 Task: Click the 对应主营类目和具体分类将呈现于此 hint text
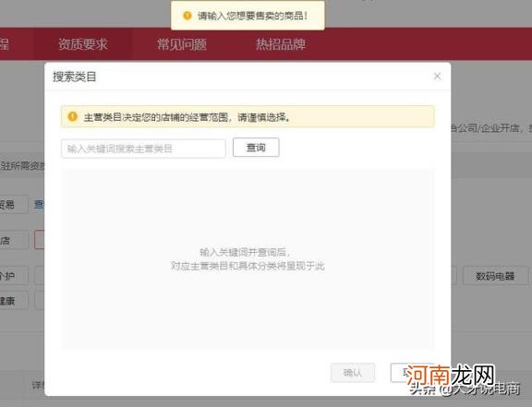tap(248, 266)
